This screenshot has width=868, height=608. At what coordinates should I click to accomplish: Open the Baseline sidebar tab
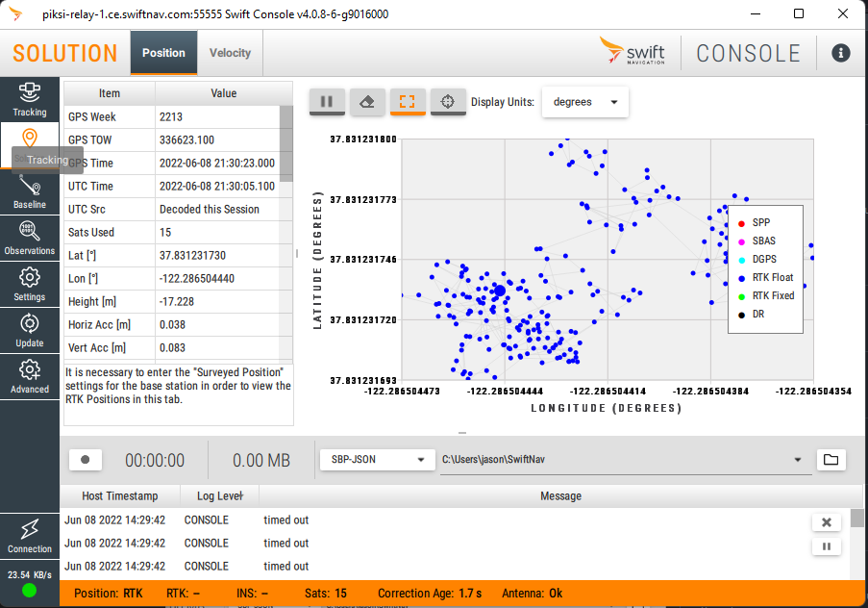pos(30,191)
